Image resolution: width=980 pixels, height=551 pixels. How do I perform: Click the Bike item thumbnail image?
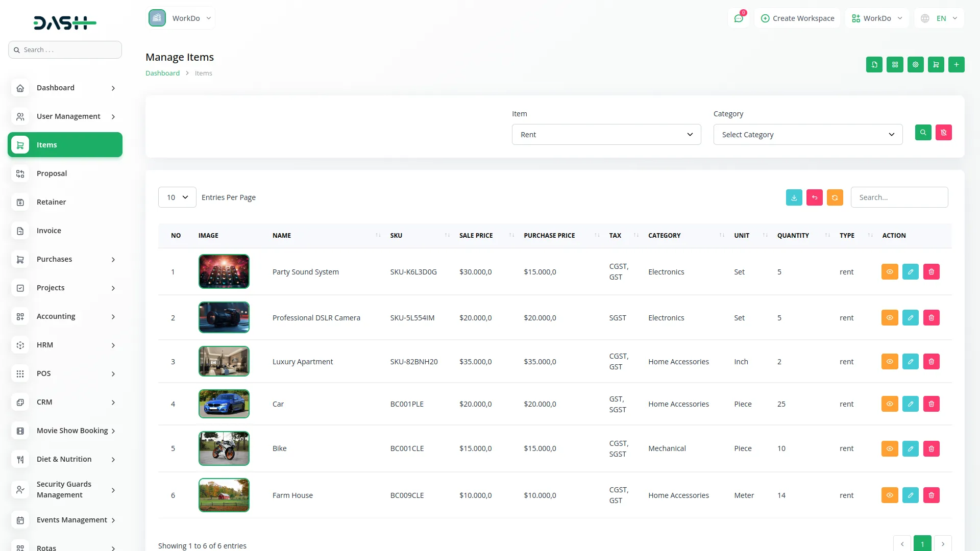tap(224, 448)
